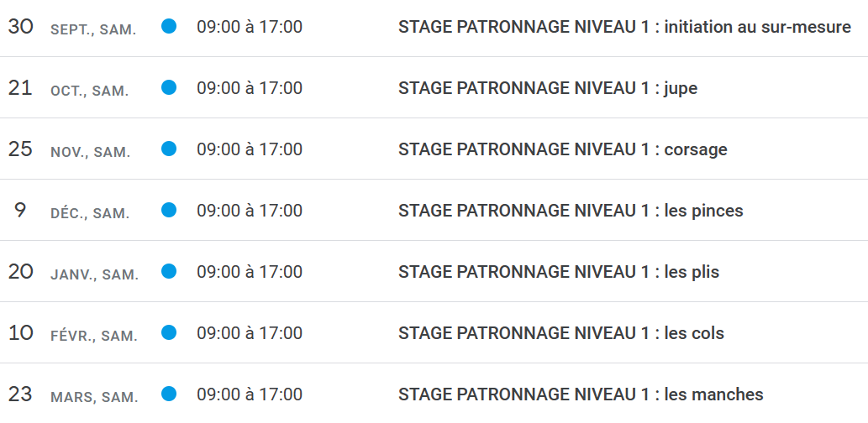
Task: Open the 'initiation au sur-mesure' stage event
Action: (624, 27)
